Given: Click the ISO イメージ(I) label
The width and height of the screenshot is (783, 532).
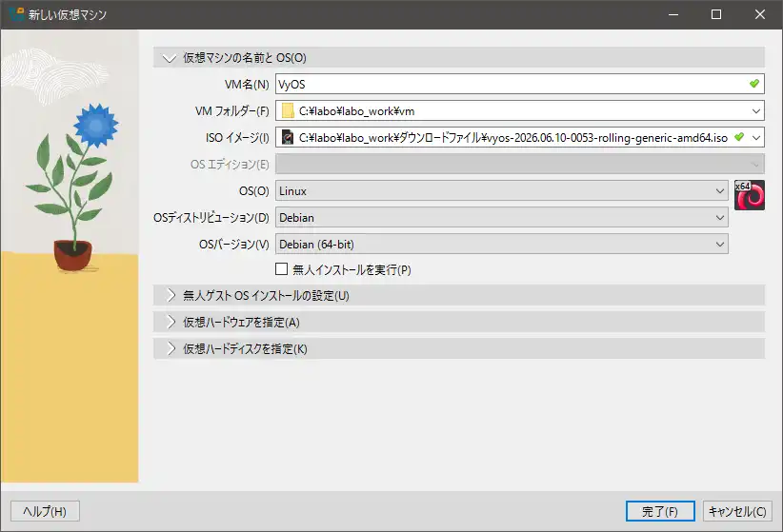Looking at the screenshot, I should (x=237, y=138).
